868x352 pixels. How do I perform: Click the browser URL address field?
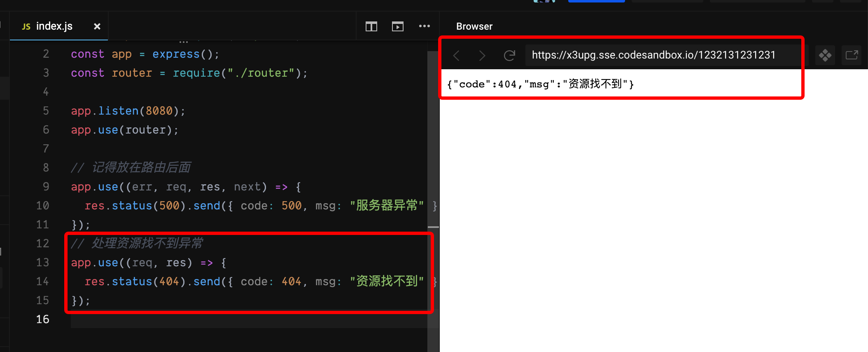(x=666, y=55)
